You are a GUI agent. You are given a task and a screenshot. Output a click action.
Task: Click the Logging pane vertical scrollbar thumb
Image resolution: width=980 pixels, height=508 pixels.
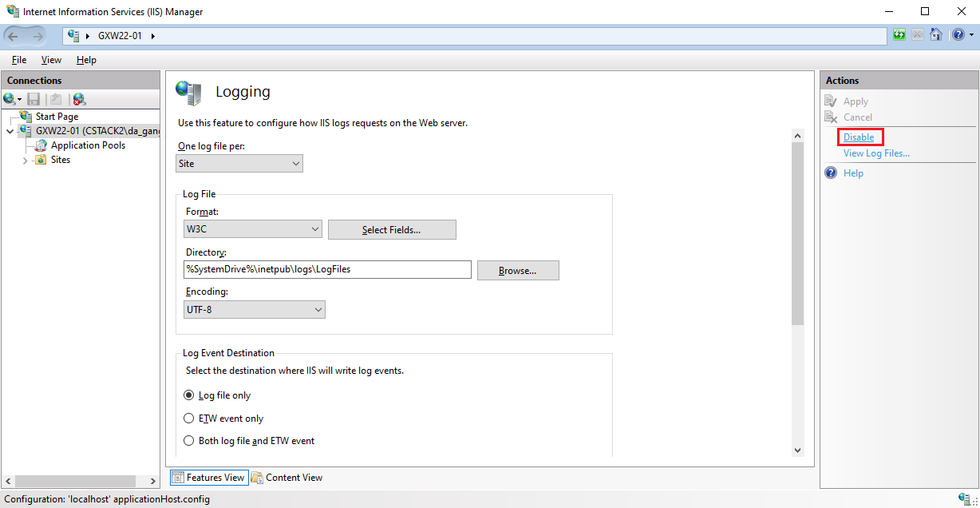point(797,234)
